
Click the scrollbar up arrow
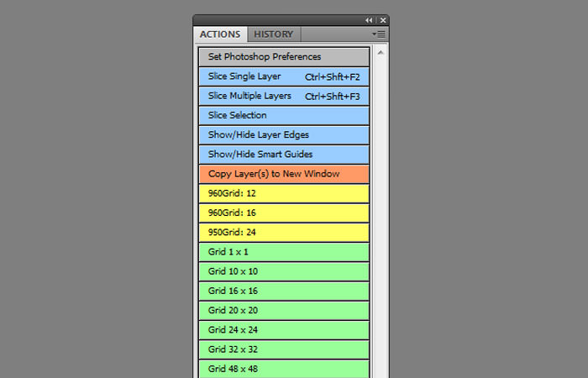pos(381,52)
